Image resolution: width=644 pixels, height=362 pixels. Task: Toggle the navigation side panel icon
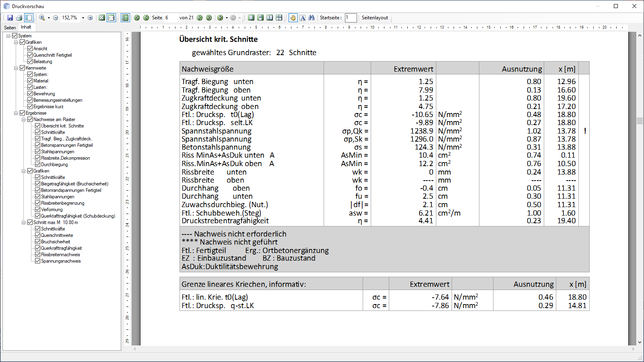29,18
